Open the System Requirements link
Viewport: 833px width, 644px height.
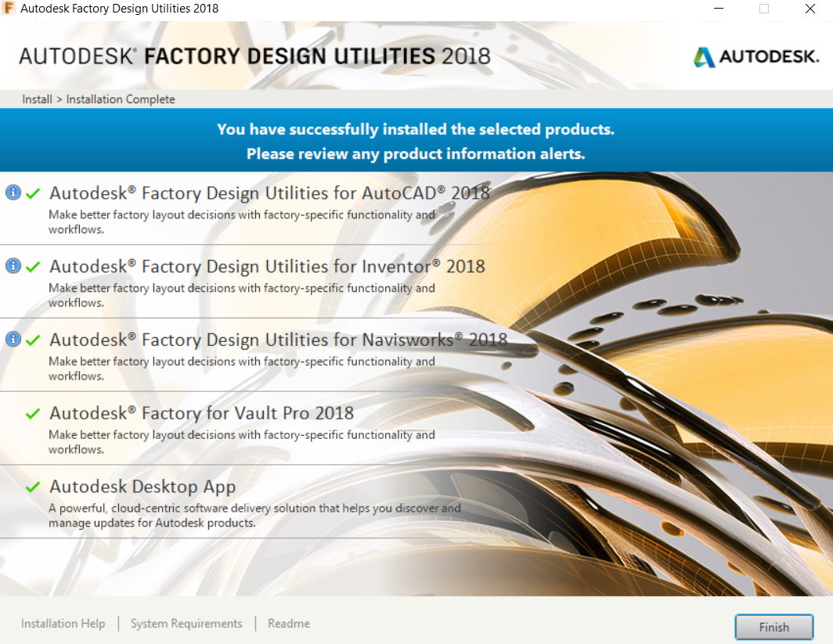click(186, 624)
